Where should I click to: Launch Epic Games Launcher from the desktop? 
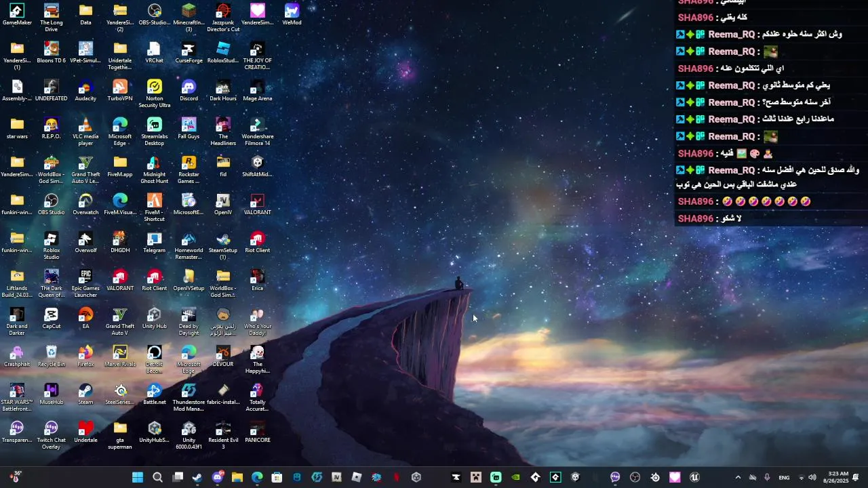pyautogui.click(x=85, y=284)
